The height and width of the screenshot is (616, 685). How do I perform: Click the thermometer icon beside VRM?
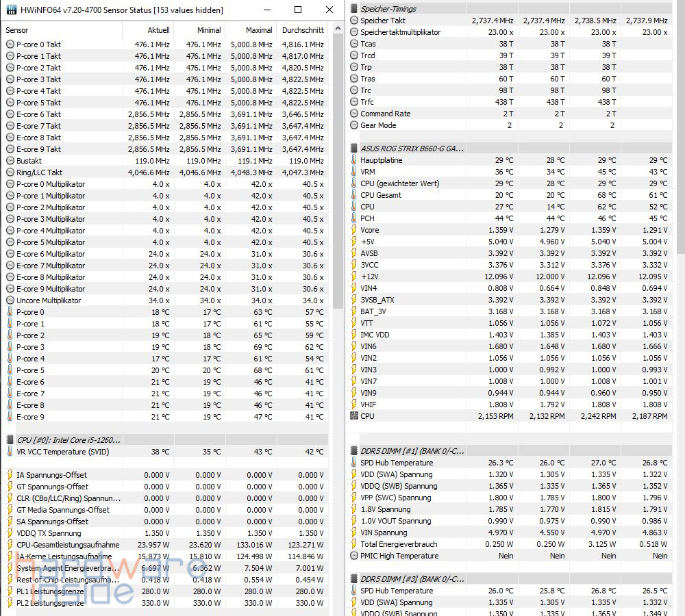click(x=353, y=172)
